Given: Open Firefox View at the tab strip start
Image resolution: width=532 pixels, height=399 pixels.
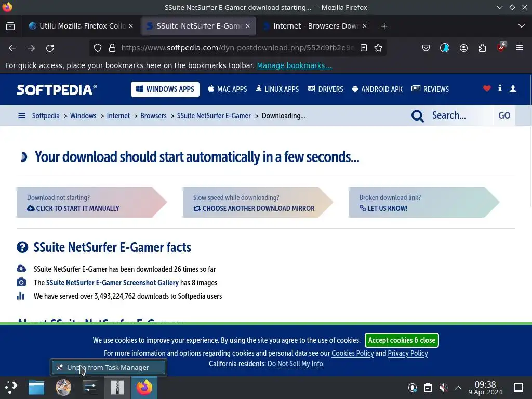Looking at the screenshot, I should click(x=10, y=26).
